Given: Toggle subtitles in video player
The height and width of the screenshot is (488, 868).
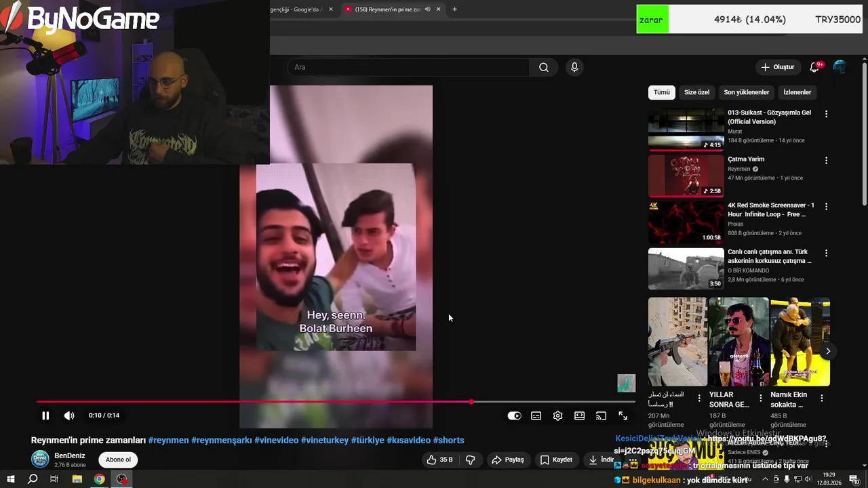Looking at the screenshot, I should 536,415.
